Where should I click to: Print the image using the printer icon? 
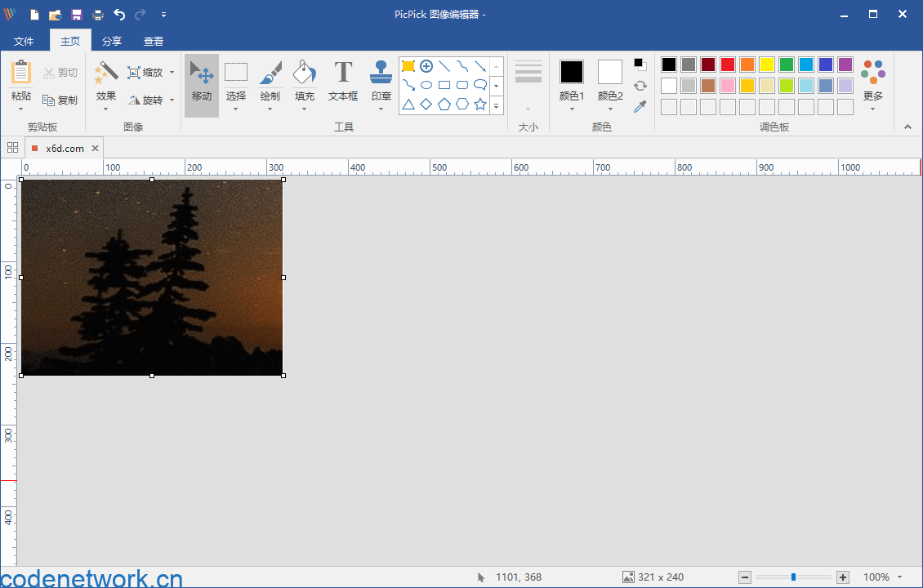tap(98, 15)
